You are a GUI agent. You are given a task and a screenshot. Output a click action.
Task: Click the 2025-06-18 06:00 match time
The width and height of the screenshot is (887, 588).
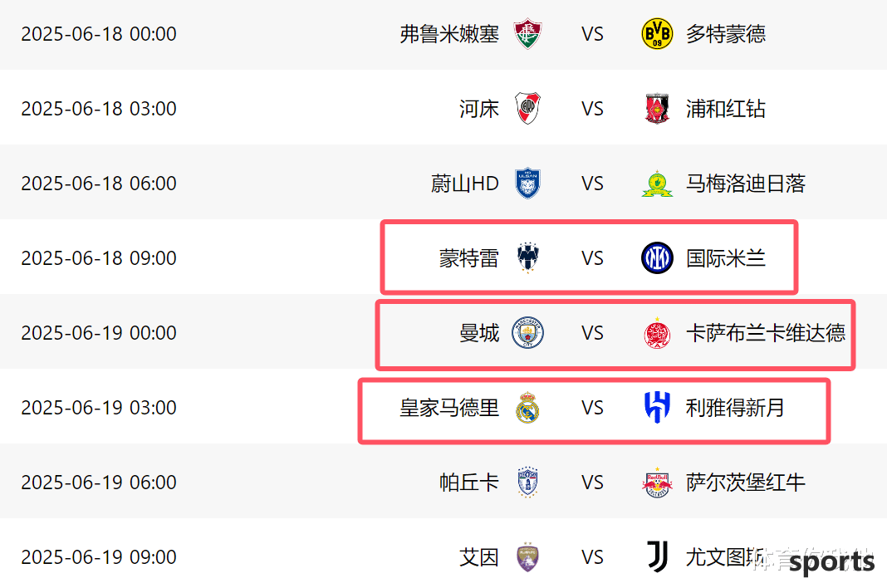coord(99,184)
